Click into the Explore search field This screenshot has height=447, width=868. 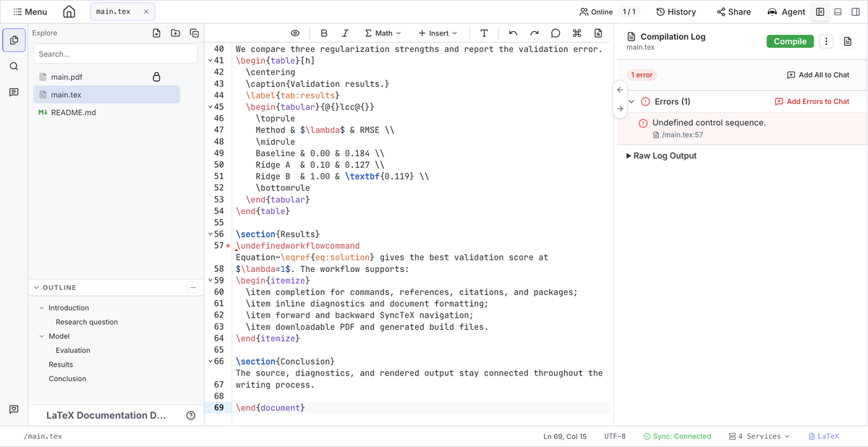(x=116, y=54)
